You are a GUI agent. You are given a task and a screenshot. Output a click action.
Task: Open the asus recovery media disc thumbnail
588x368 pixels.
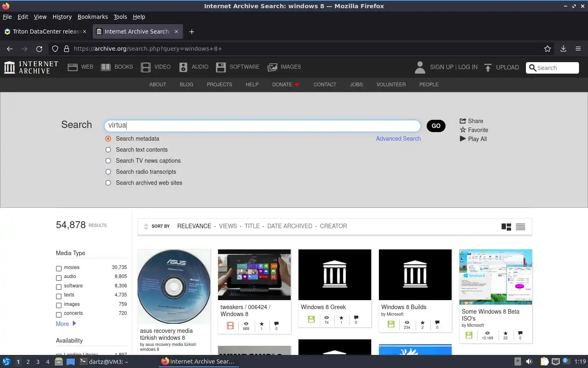tap(174, 286)
